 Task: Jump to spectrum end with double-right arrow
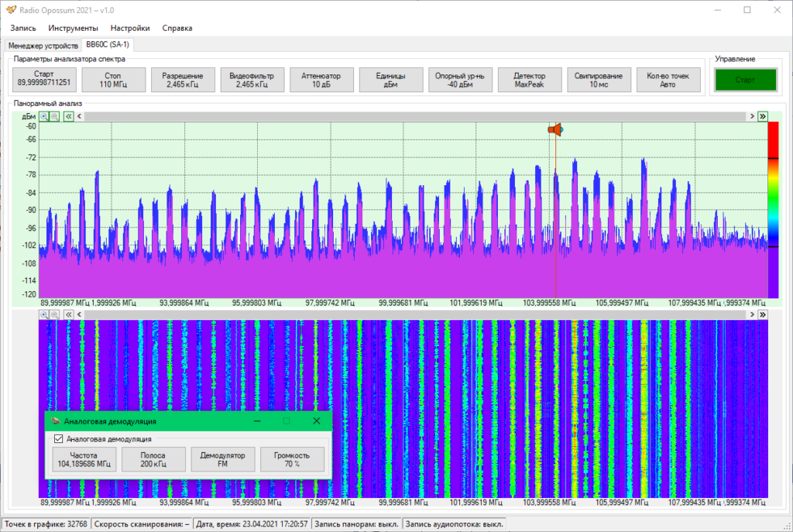tap(762, 116)
